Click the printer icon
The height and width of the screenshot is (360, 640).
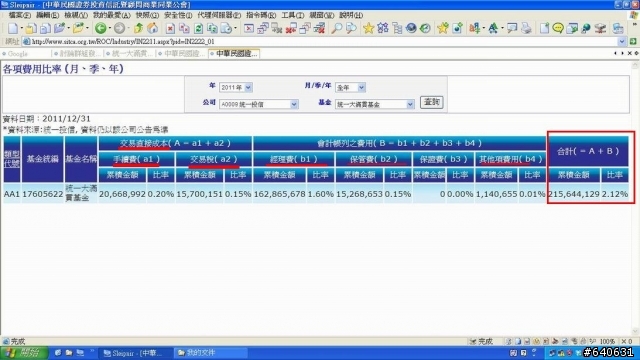click(526, 28)
